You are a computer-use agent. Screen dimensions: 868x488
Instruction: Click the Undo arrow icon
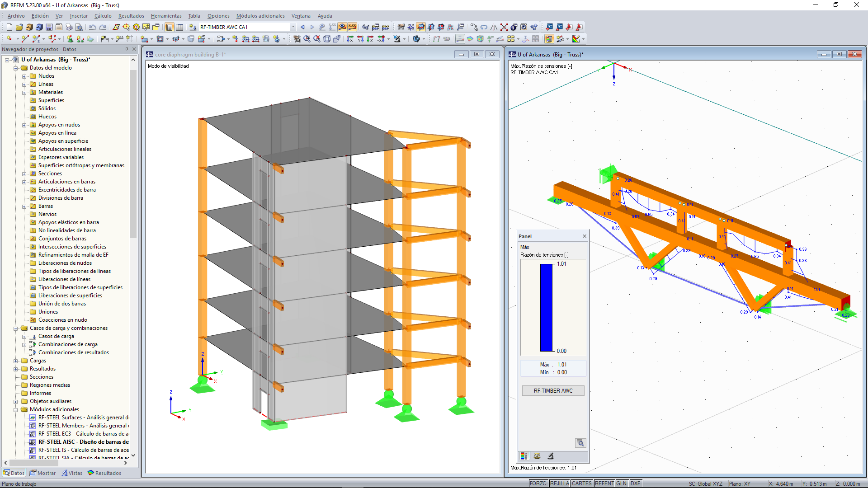click(x=92, y=27)
